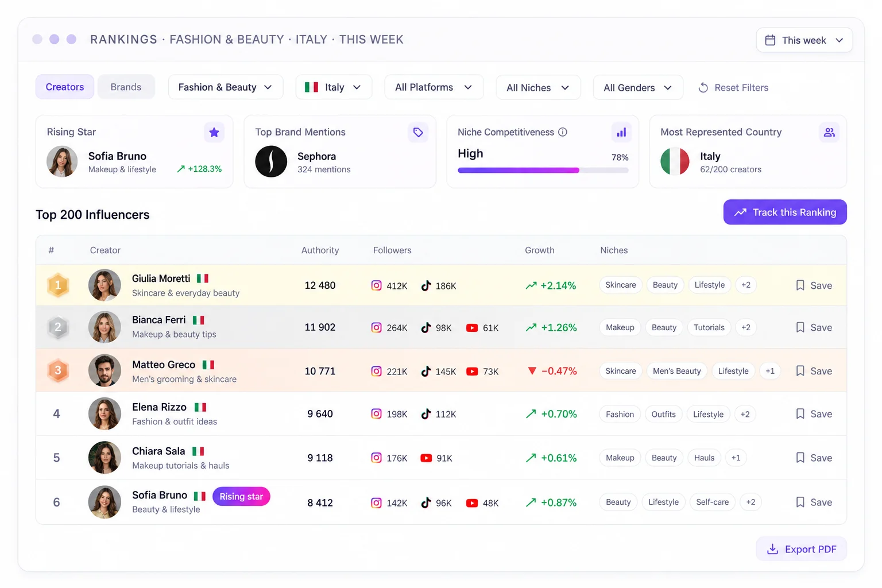The height and width of the screenshot is (588, 882).
Task: Switch to the Brands tab
Action: (126, 87)
